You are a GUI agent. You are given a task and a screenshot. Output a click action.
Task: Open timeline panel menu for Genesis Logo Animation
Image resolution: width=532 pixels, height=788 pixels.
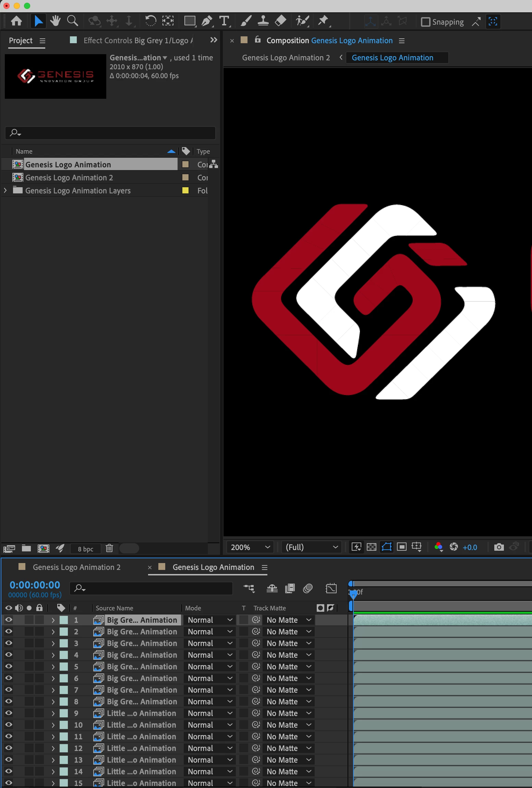click(x=264, y=568)
